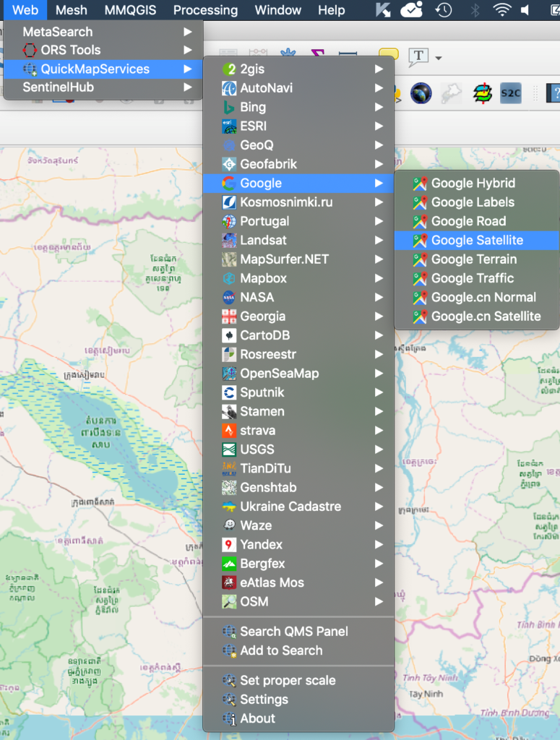Click the OSM magnifier icon
The height and width of the screenshot is (740, 560).
[229, 602]
